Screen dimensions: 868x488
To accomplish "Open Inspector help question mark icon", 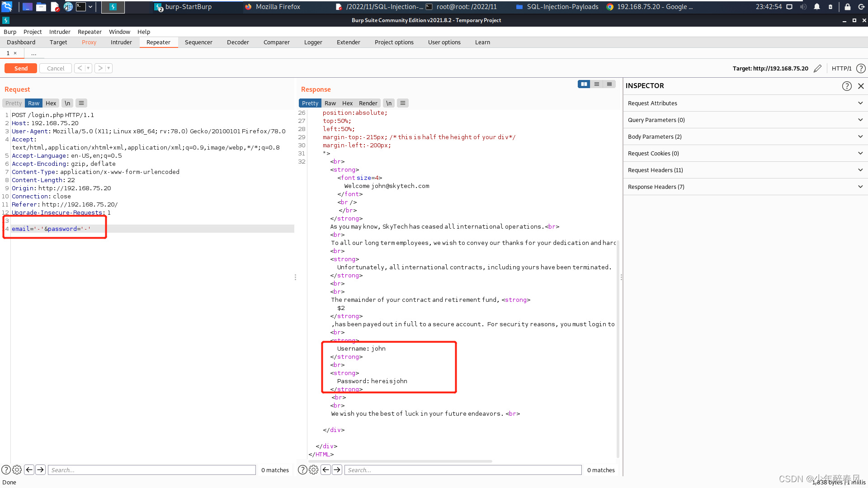I will [847, 86].
